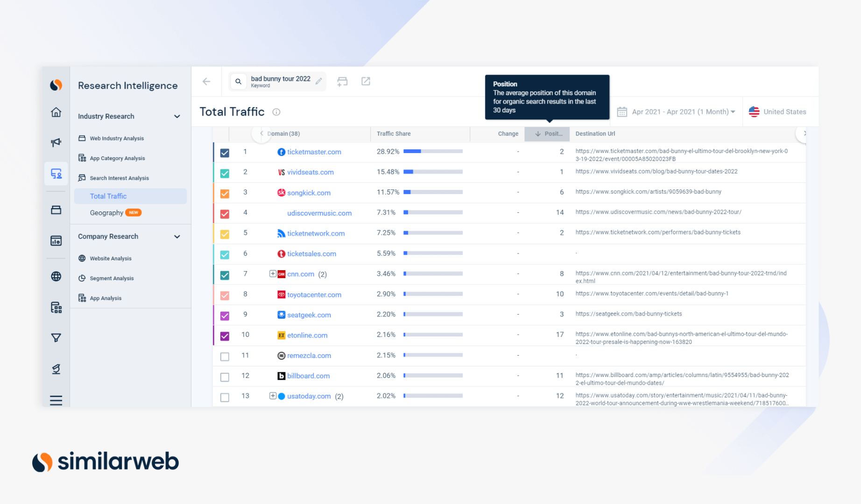Open the Home icon in the sidebar
The width and height of the screenshot is (861, 504).
click(x=56, y=112)
